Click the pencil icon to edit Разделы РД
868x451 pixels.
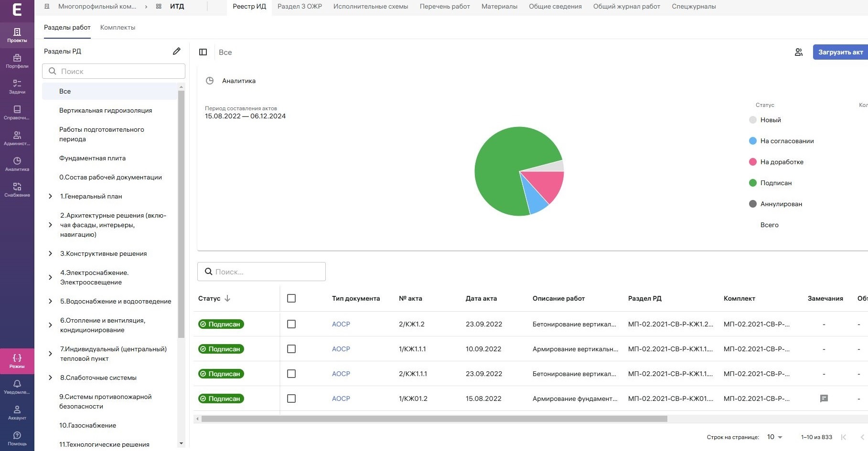176,51
